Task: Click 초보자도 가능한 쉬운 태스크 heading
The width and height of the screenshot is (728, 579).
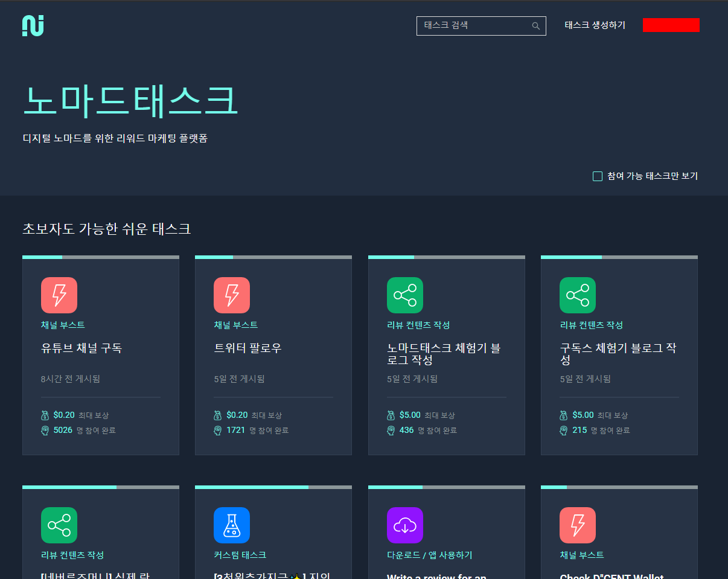Action: click(107, 229)
